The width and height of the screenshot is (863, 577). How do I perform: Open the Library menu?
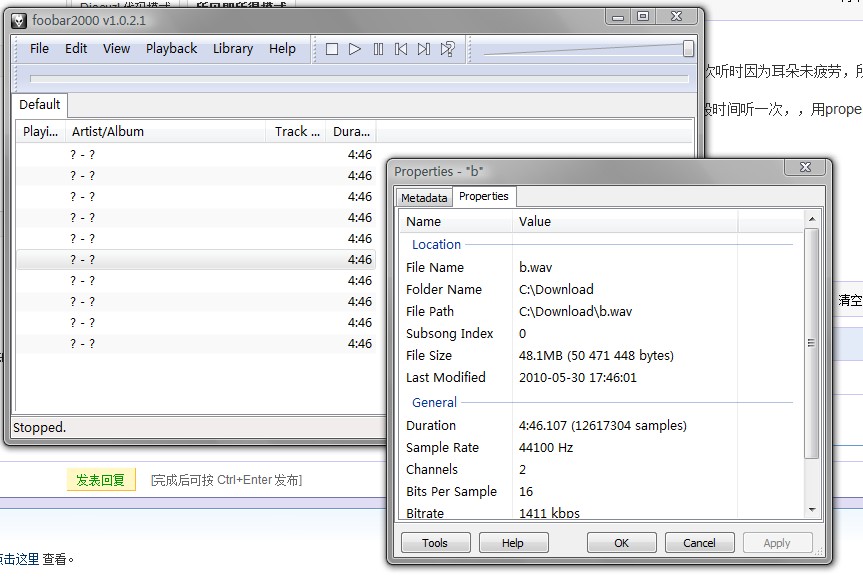click(x=233, y=48)
